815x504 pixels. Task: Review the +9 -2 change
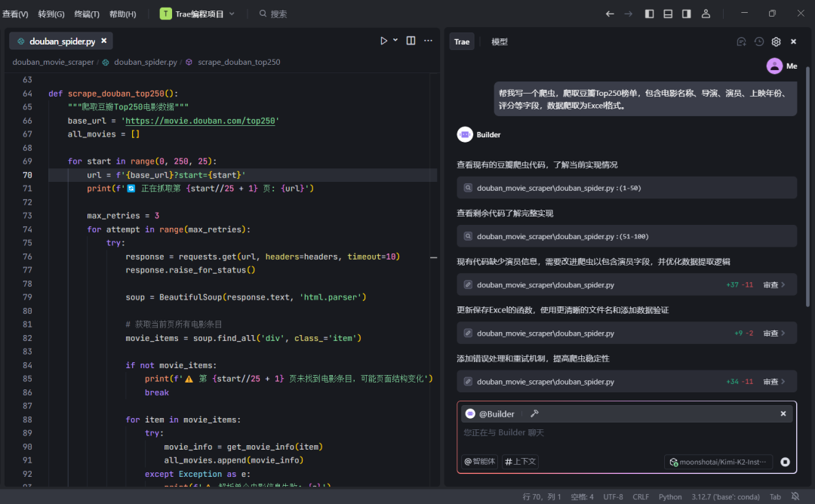click(774, 333)
